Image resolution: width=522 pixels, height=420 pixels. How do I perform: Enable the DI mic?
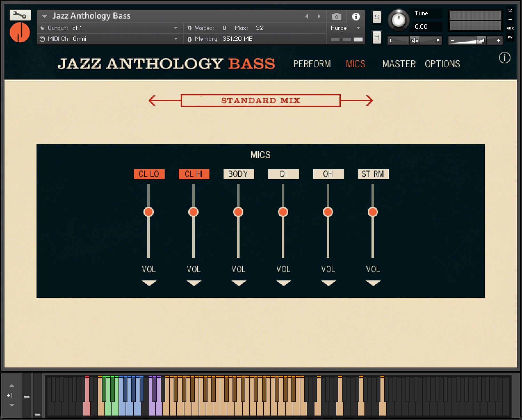(283, 174)
